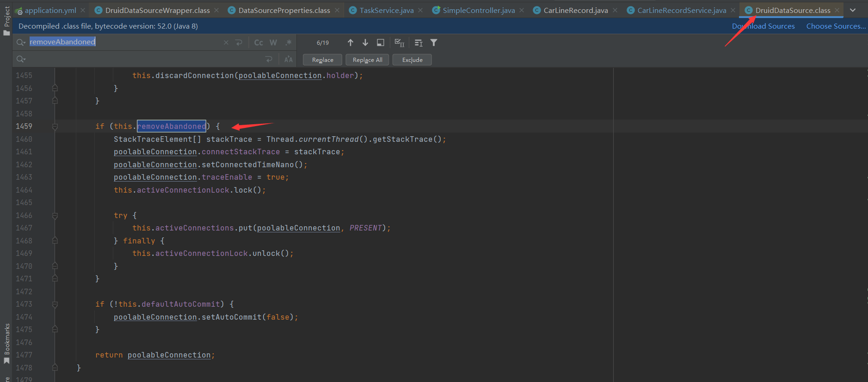The width and height of the screenshot is (868, 382).
Task: Select all occurrences icon
Action: (400, 42)
